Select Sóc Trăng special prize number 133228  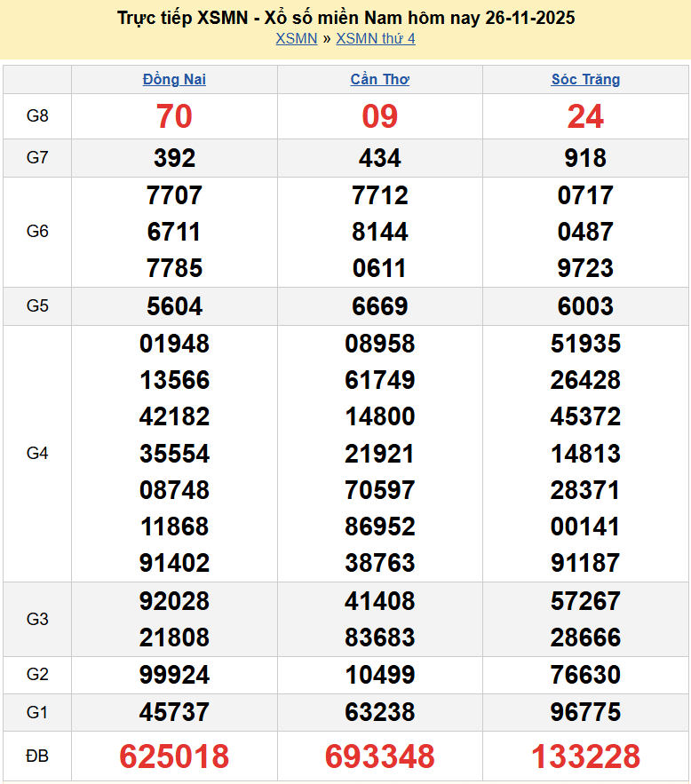point(585,756)
